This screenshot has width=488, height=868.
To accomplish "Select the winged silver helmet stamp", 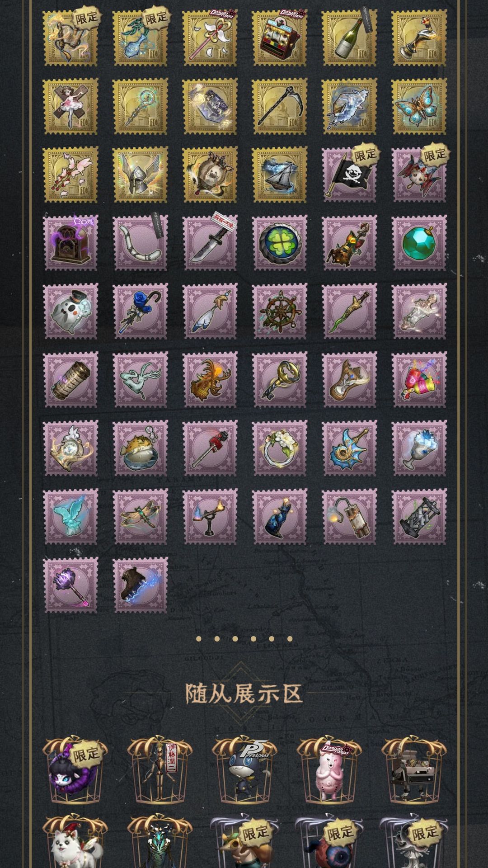I will [x=140, y=175].
